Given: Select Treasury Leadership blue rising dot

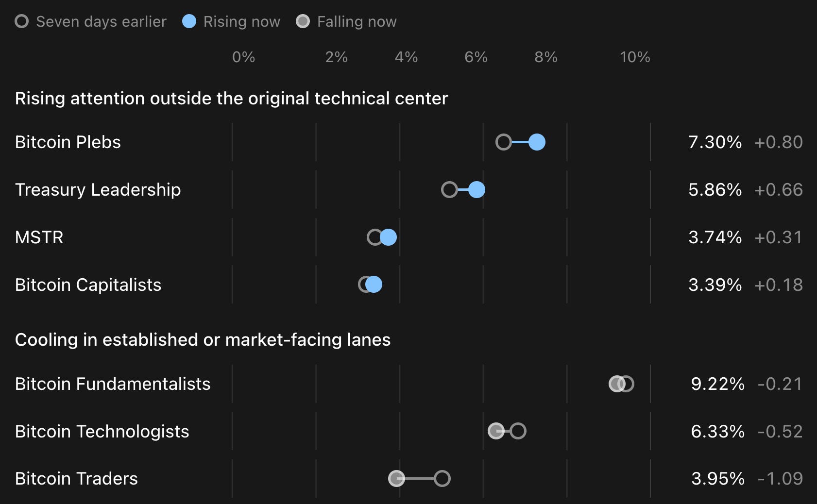Looking at the screenshot, I should pyautogui.click(x=477, y=190).
